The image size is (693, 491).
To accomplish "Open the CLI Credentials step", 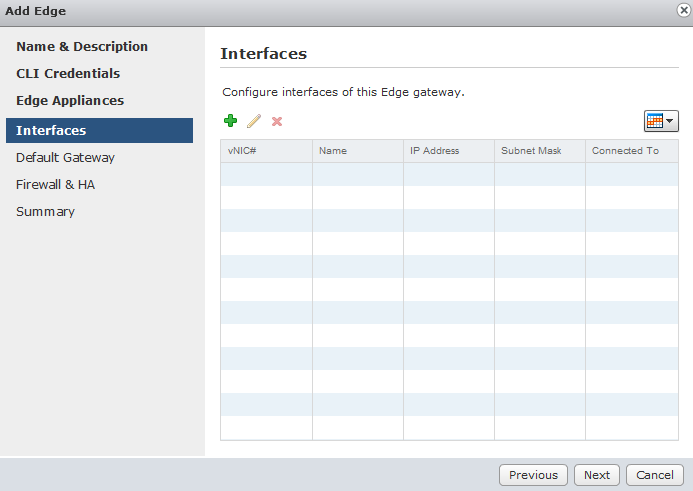I will [68, 74].
